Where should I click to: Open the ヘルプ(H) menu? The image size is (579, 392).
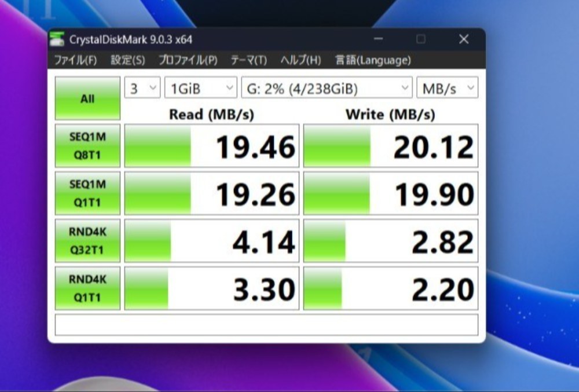tap(301, 60)
